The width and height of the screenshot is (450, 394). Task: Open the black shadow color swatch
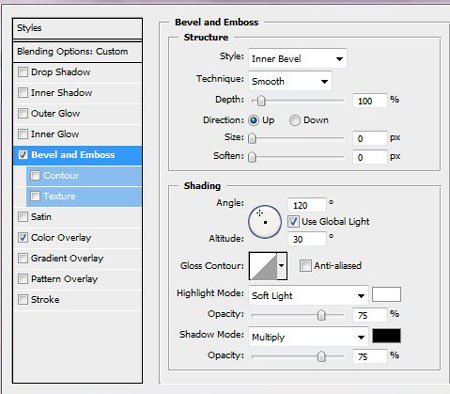click(386, 336)
